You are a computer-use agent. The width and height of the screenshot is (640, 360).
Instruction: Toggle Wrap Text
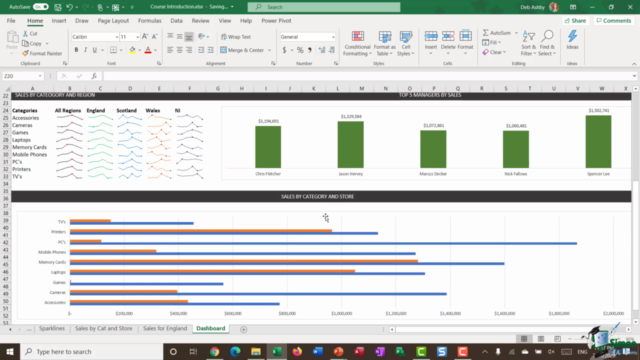pyautogui.click(x=236, y=37)
